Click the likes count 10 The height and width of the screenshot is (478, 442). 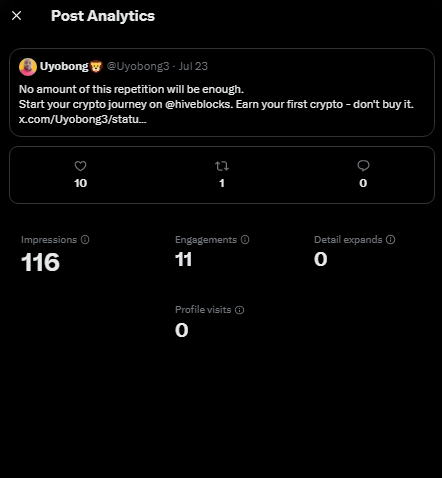(80, 183)
